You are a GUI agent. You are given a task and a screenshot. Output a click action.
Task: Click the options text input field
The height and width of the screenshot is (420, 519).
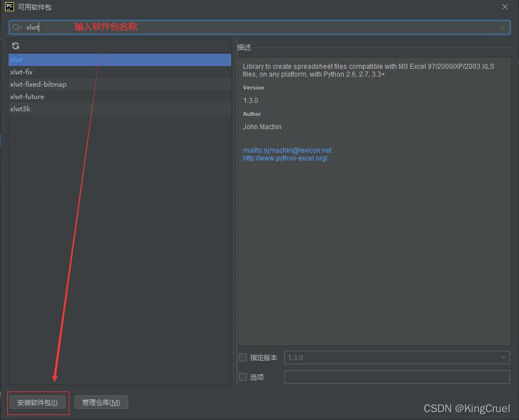click(397, 377)
